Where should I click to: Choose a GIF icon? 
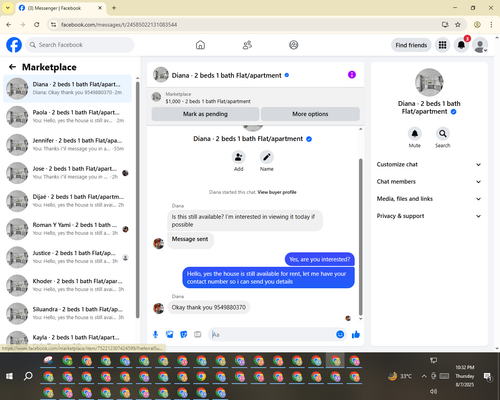pos(198,334)
